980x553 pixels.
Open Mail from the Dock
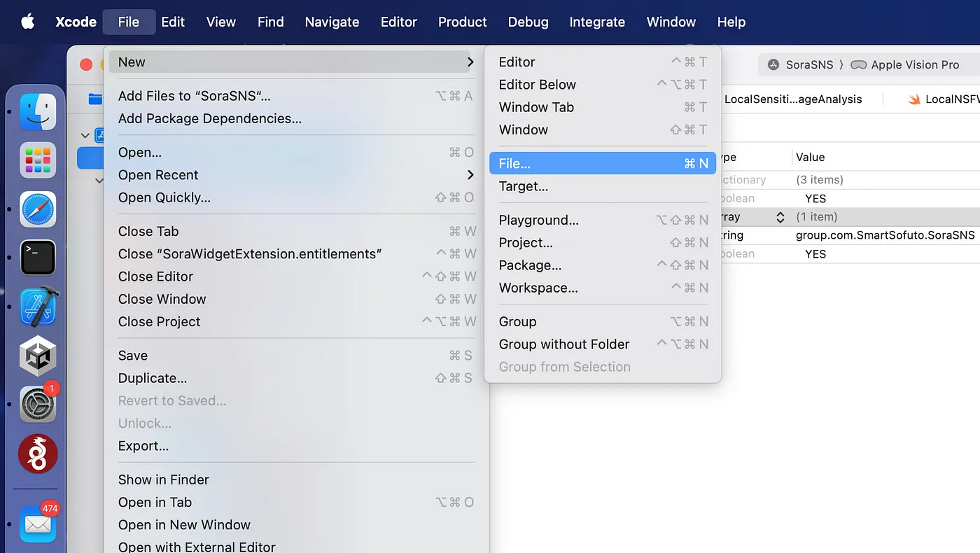[x=38, y=524]
